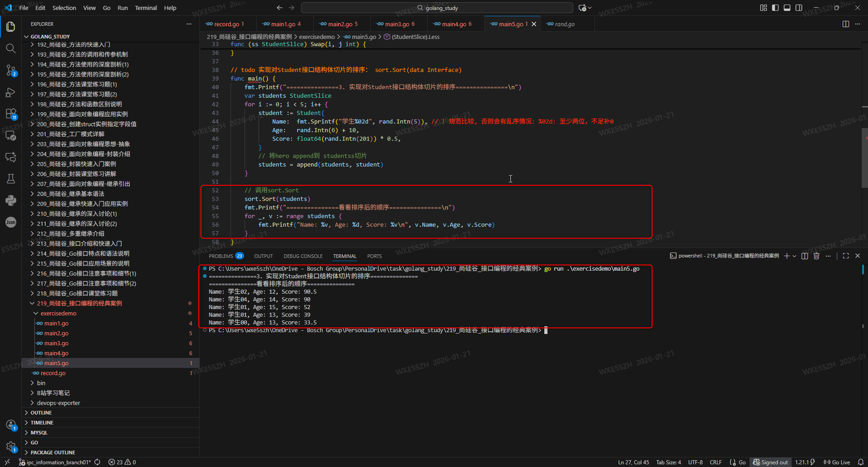This screenshot has width=868, height=467.
Task: Toggle maximized panel size
Action: point(846,256)
